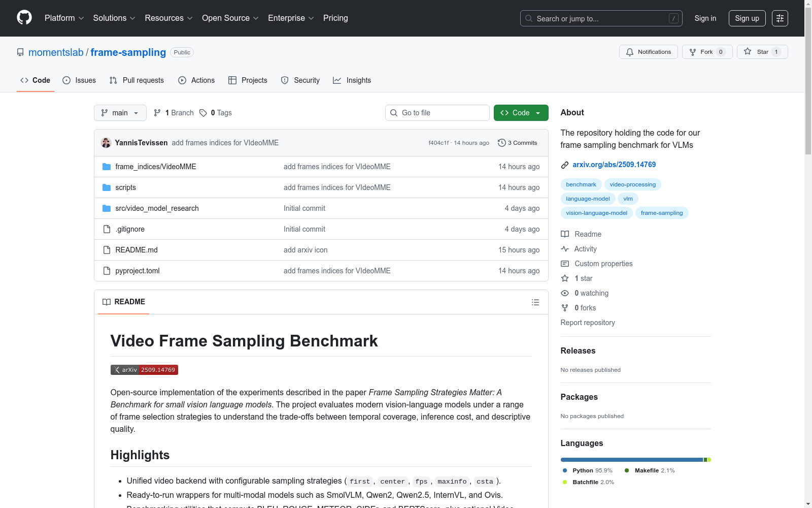Image resolution: width=812 pixels, height=508 pixels.
Task: Click the .gitignore file icon
Action: 107,229
